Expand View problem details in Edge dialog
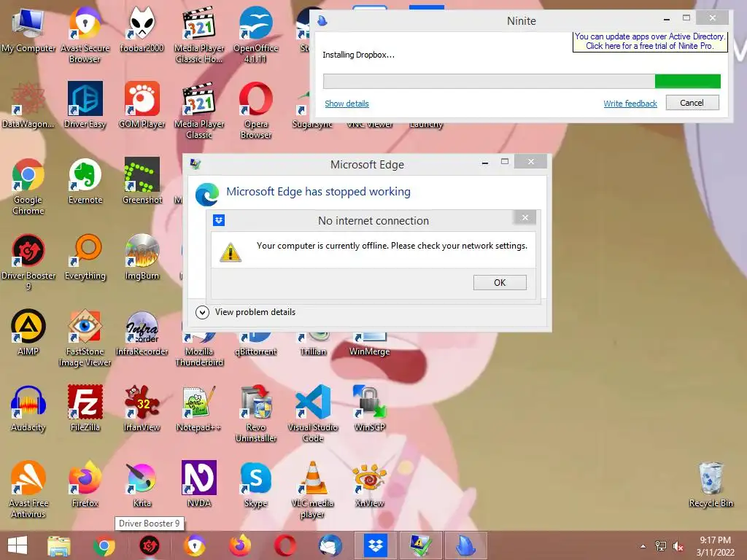The height and width of the screenshot is (560, 747). (x=246, y=312)
